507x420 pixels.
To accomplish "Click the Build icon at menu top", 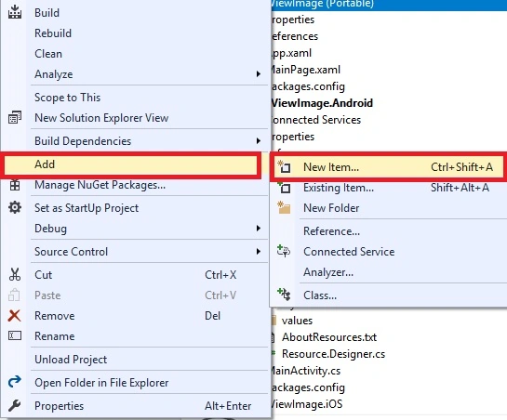I will 15,12.
